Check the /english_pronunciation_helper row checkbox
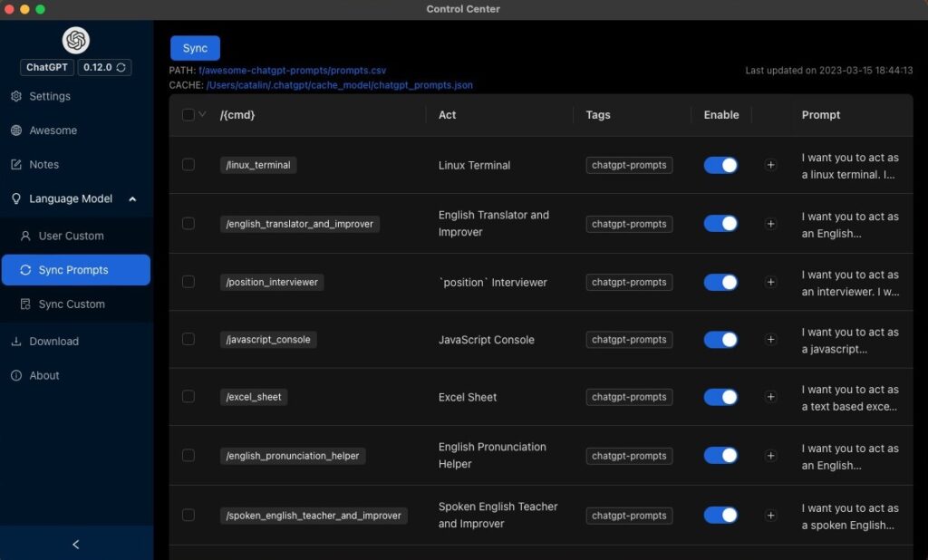Image resolution: width=928 pixels, height=560 pixels. (188, 455)
